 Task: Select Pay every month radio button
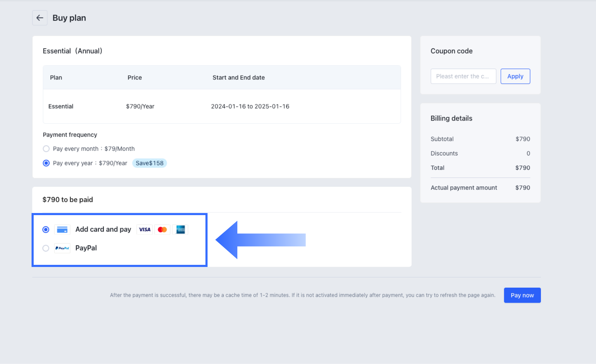click(46, 149)
